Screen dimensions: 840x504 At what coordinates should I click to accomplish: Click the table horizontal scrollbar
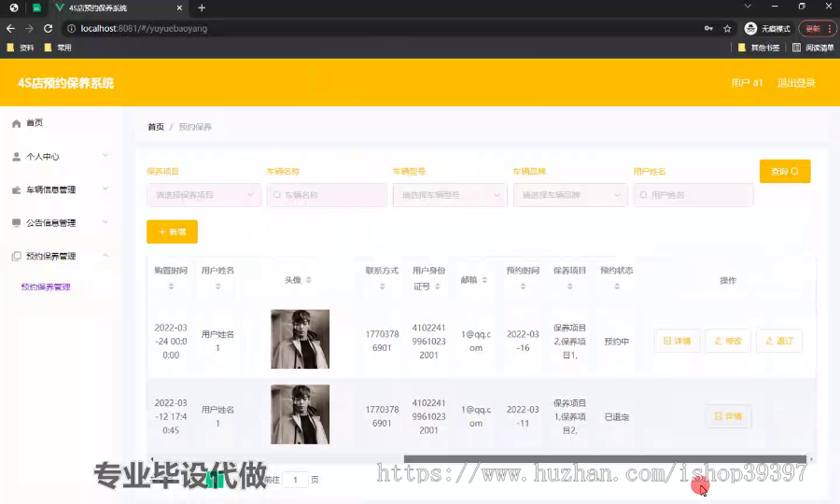[605, 459]
